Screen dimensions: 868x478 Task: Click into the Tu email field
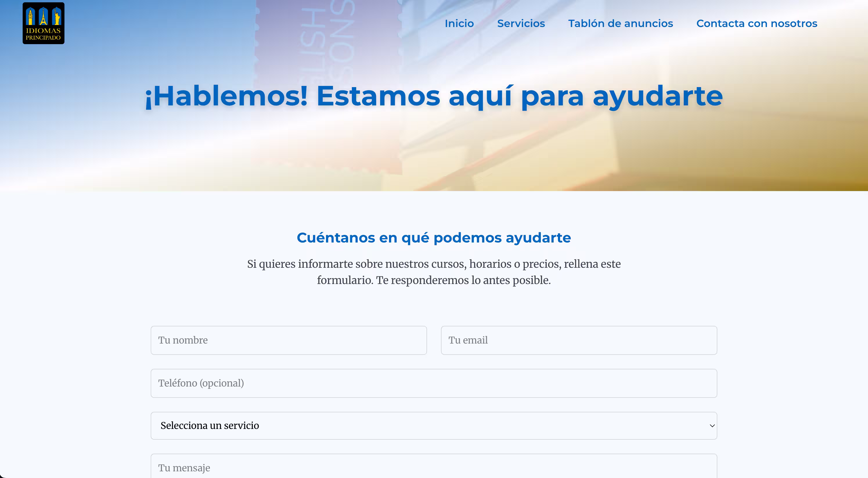pos(579,340)
